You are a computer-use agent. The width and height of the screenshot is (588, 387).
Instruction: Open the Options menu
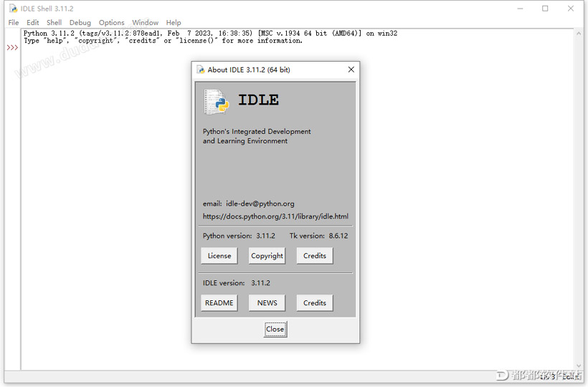click(111, 22)
